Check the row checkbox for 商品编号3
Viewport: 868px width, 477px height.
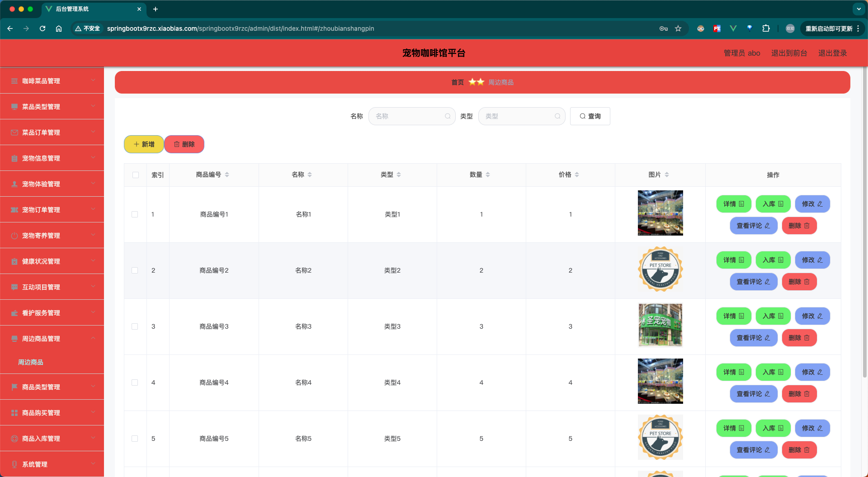tap(135, 326)
